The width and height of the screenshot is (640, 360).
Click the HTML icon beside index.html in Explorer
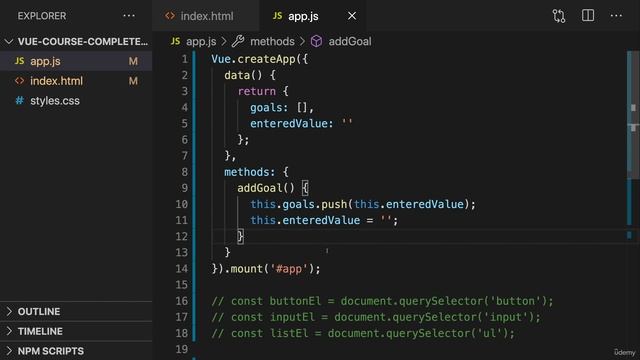(19, 81)
